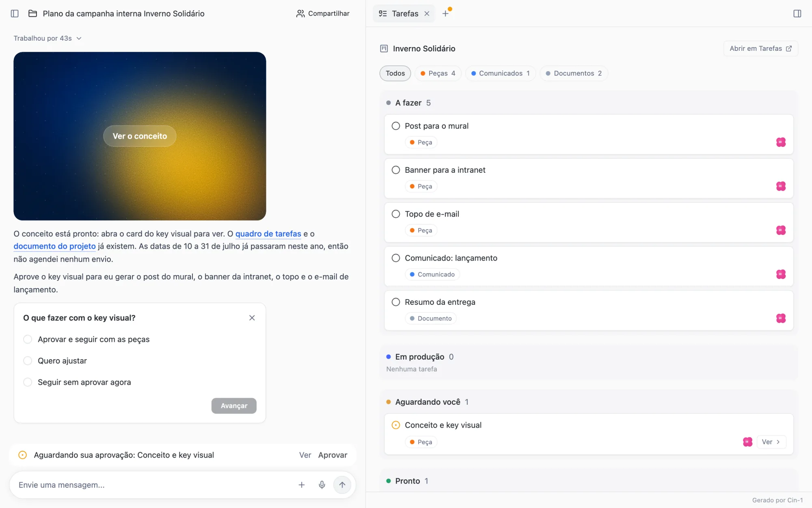812x508 pixels.
Task: Click pink assignee avatar on Resumo da entrega
Action: 781,318
